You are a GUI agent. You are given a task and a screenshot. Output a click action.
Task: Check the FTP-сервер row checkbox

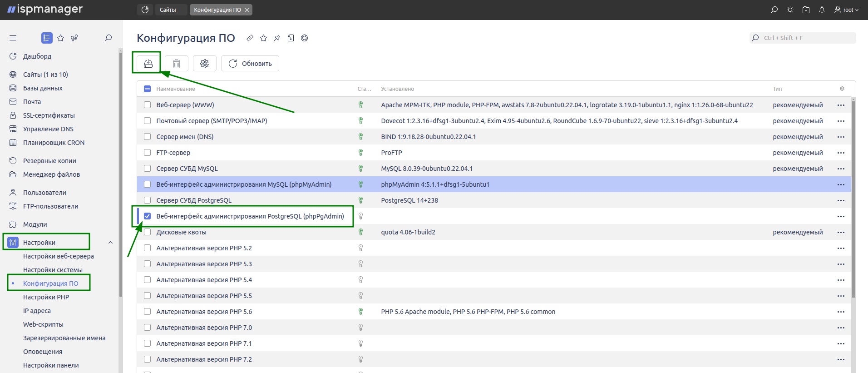[147, 153]
